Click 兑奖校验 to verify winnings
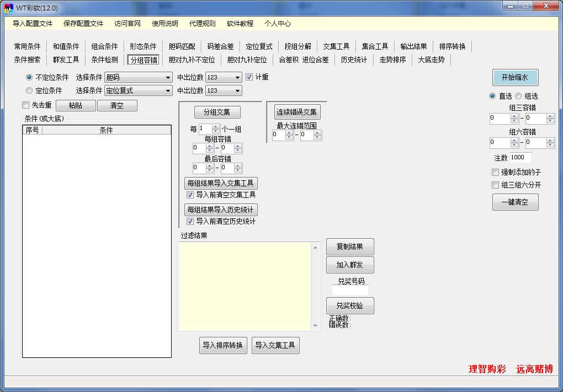Screen dimensions: 563x392 pos(350,305)
